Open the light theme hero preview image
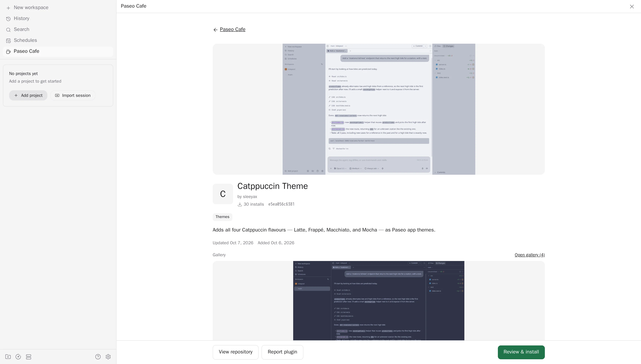641x364 pixels. coord(379,109)
